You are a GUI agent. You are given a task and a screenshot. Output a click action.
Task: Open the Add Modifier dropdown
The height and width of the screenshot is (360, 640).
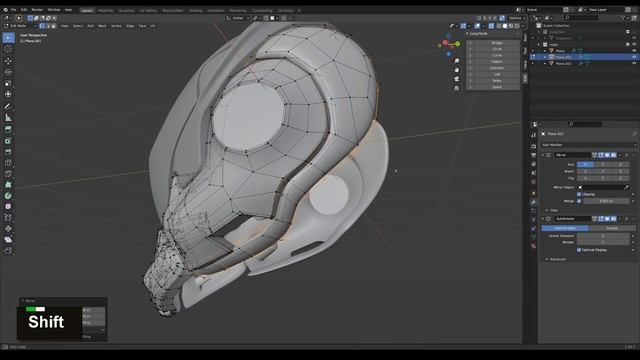click(589, 145)
